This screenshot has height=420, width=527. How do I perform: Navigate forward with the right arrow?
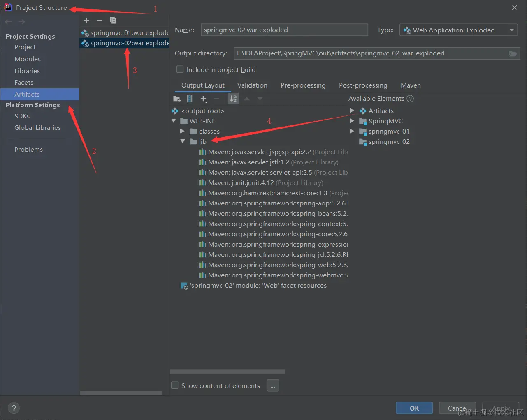(x=21, y=22)
